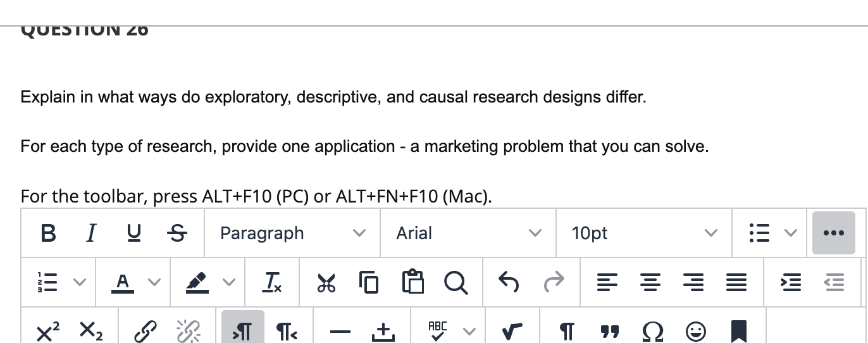Insert special character omega icon

pos(653,332)
